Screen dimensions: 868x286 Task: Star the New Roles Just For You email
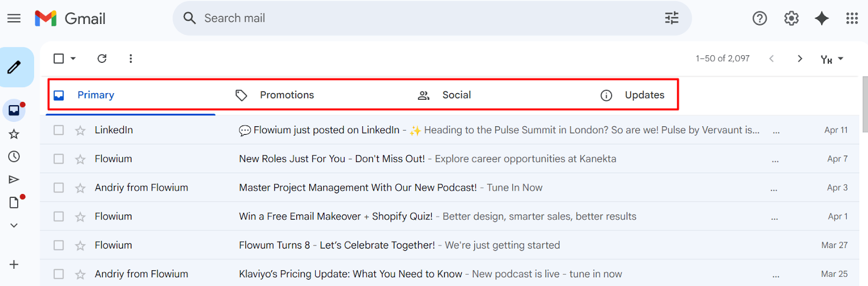pos(80,159)
